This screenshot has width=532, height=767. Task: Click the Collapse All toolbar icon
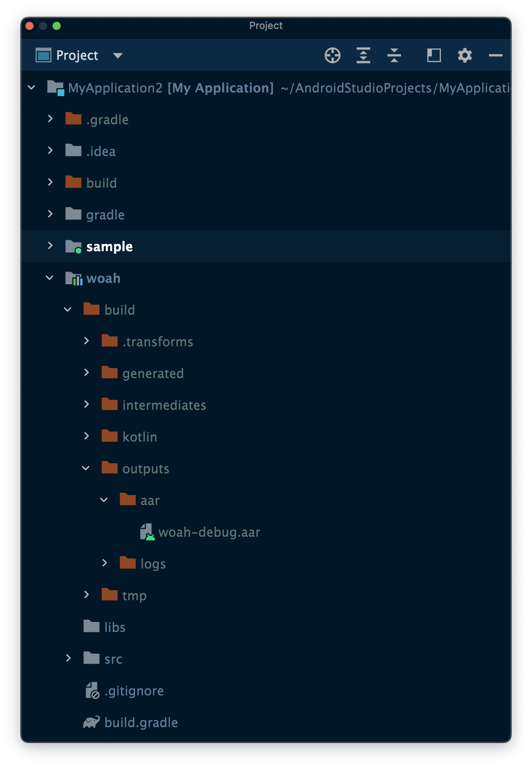[394, 55]
